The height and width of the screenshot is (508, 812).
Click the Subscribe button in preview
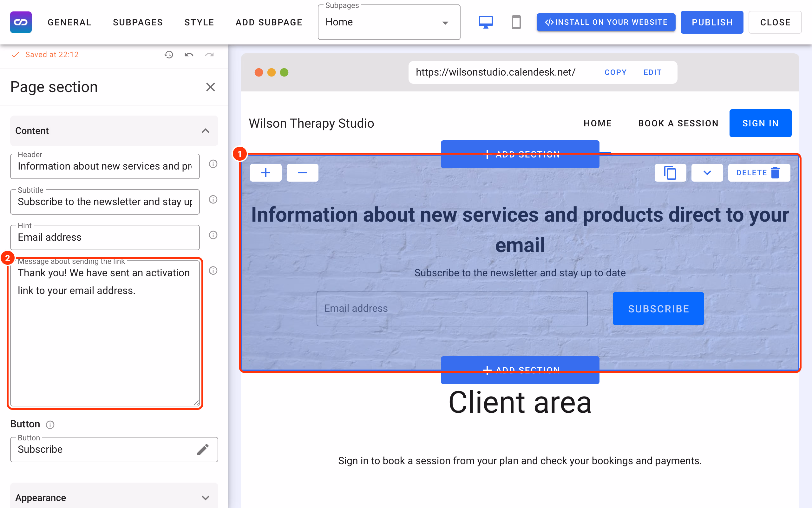pyautogui.click(x=658, y=308)
